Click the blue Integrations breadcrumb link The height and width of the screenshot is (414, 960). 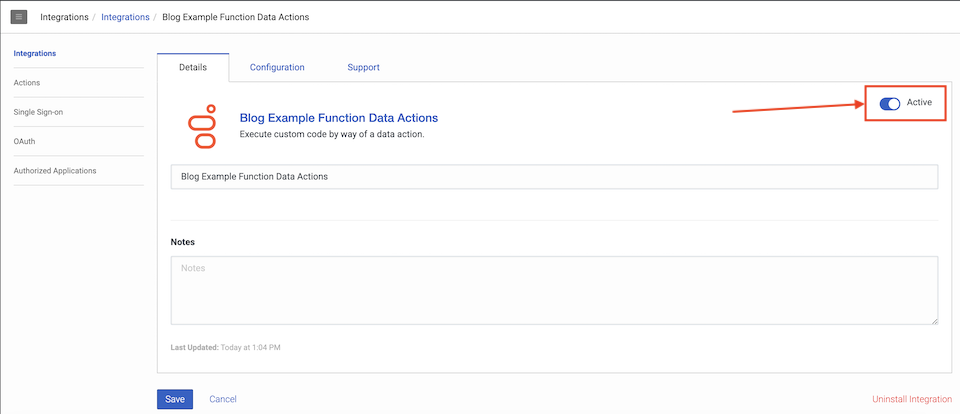click(125, 17)
